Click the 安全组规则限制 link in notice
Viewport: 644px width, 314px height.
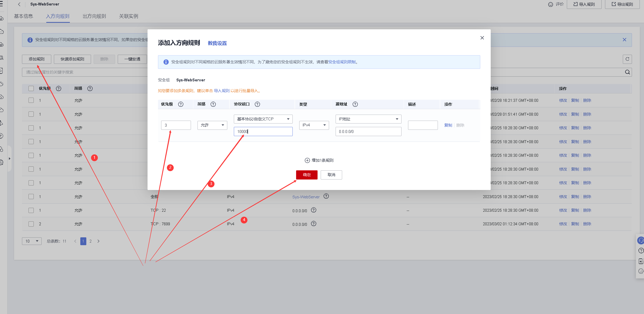(x=342, y=62)
